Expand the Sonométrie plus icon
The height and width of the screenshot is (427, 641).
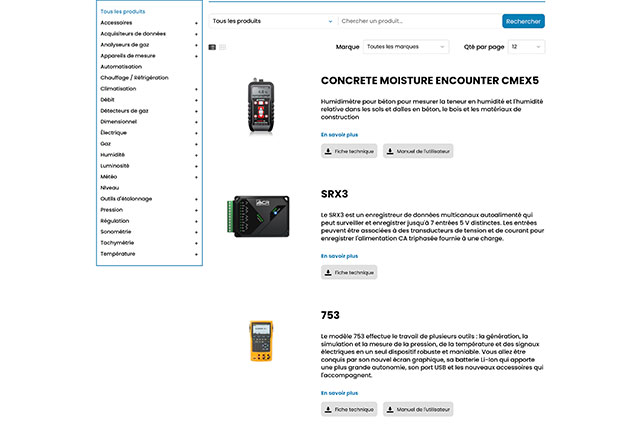pyautogui.click(x=196, y=233)
